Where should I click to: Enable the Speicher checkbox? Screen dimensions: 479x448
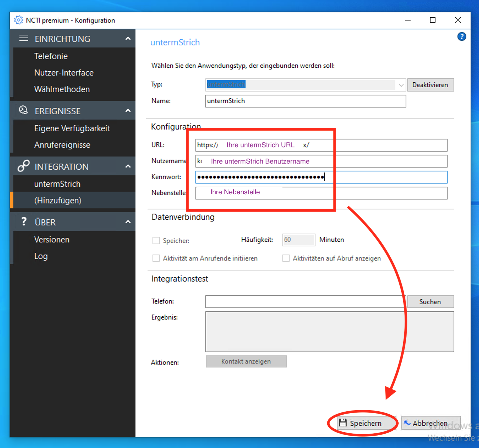pyautogui.click(x=156, y=241)
